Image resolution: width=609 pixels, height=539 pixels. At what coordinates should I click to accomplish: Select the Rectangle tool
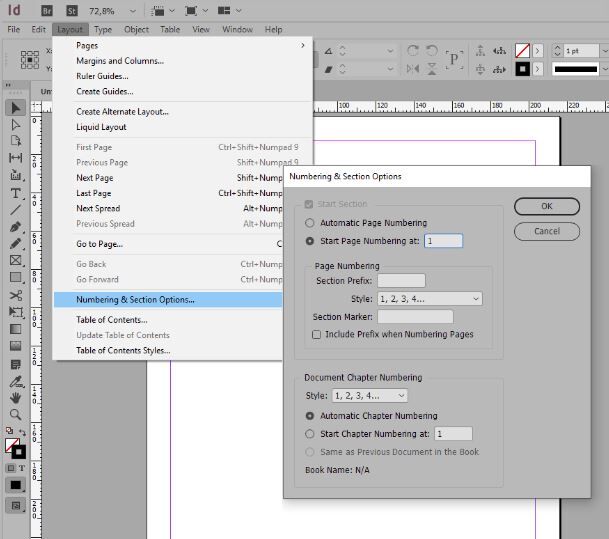[x=16, y=277]
